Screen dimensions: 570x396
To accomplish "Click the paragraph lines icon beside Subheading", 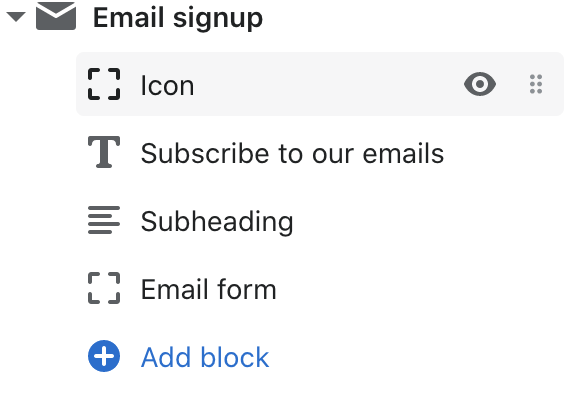I will tap(104, 220).
